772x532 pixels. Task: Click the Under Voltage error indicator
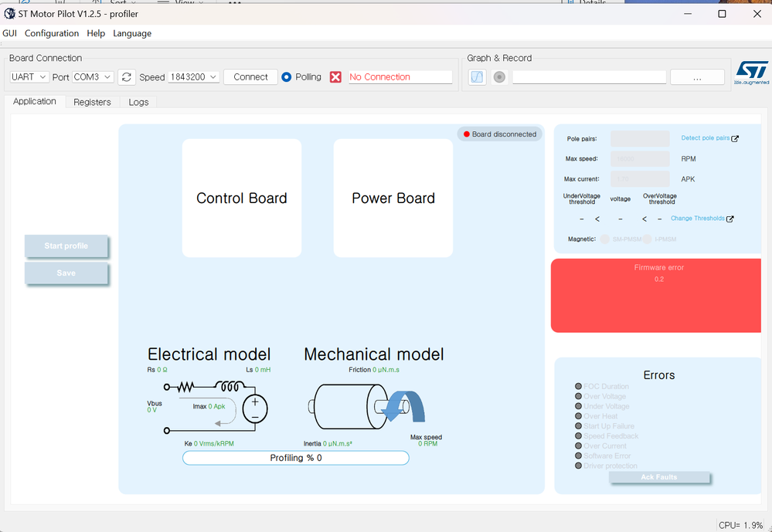(579, 406)
